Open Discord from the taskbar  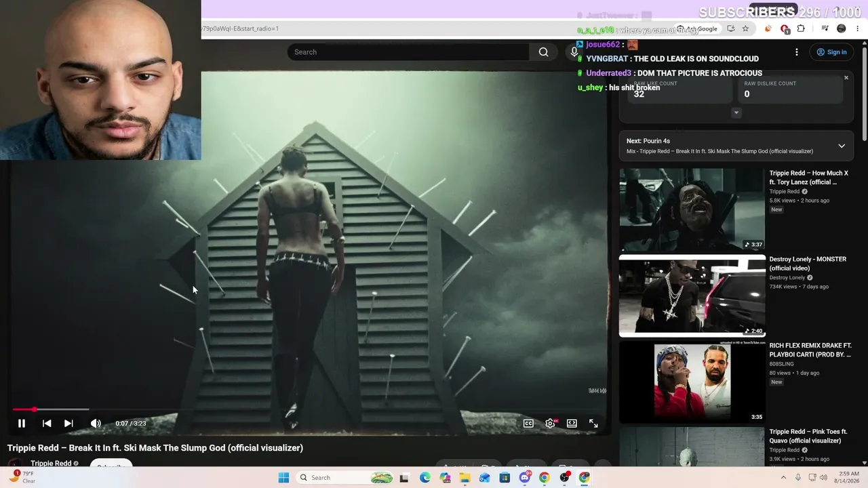pos(524,478)
